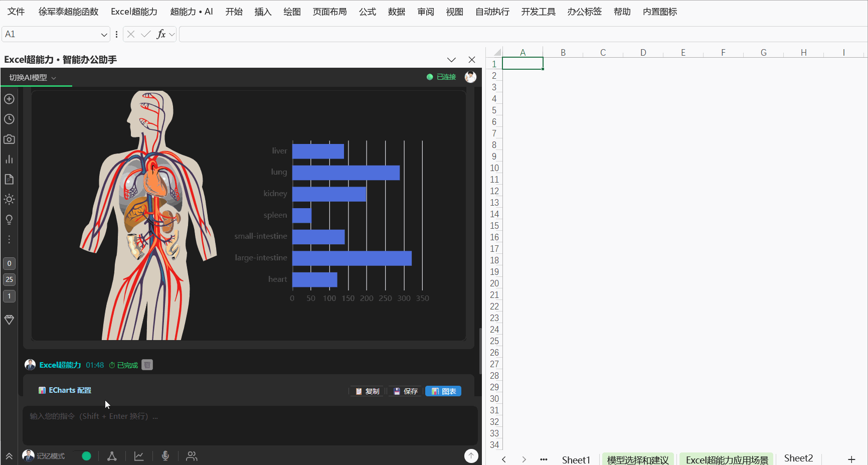This screenshot has height=465, width=868.
Task: Toggle the 记忆模式 memory mode switch
Action: 83,456
